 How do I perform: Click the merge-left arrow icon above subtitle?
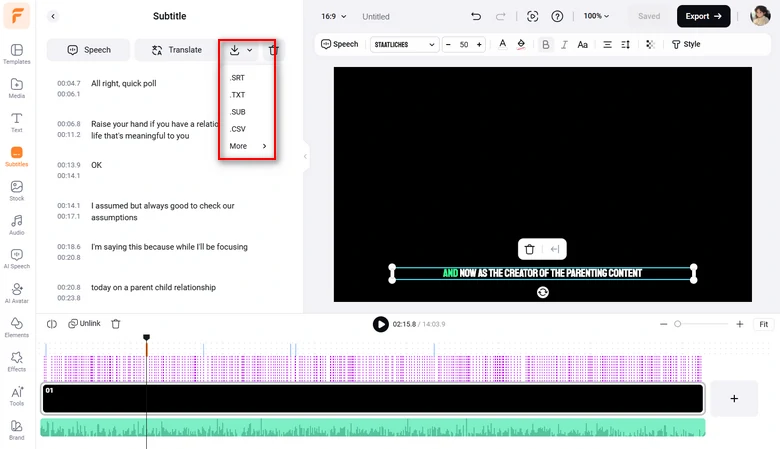click(x=555, y=249)
